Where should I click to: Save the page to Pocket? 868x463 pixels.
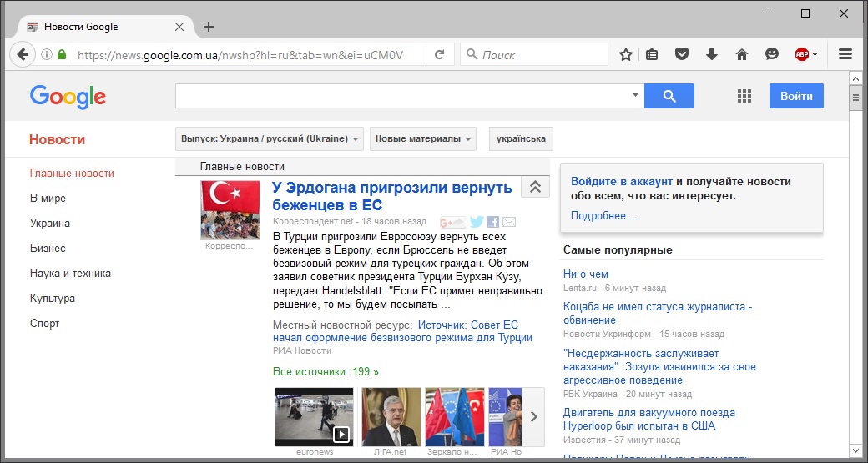682,55
